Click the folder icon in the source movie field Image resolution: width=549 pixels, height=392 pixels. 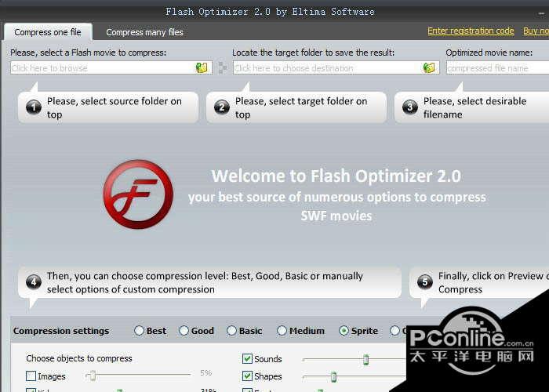(202, 67)
